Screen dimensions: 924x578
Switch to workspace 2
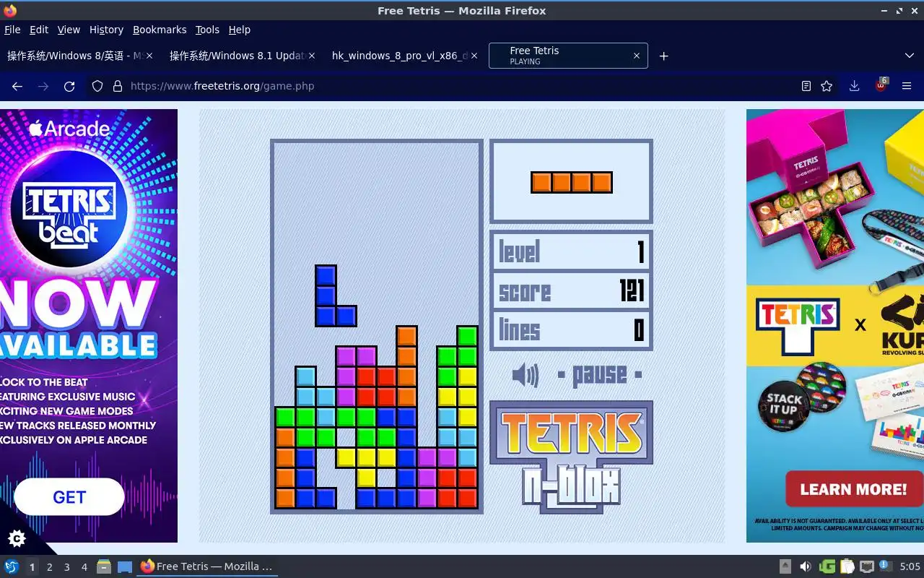[x=49, y=567]
